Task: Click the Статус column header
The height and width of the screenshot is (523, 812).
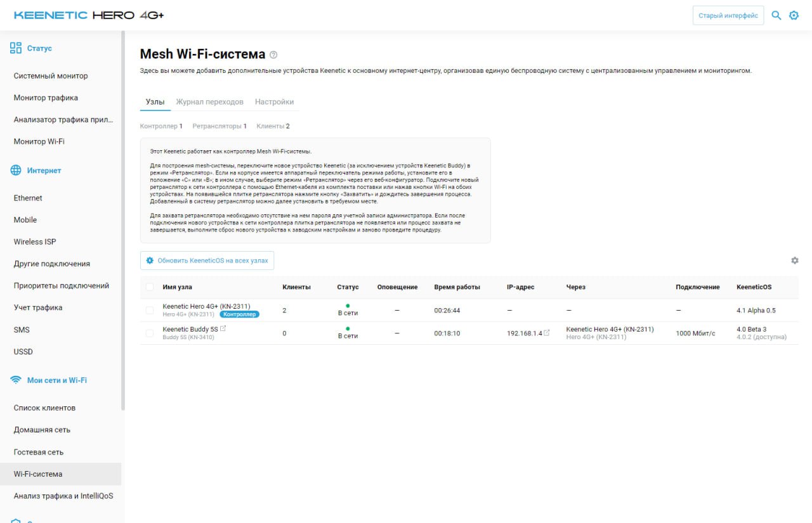Action: (x=348, y=287)
